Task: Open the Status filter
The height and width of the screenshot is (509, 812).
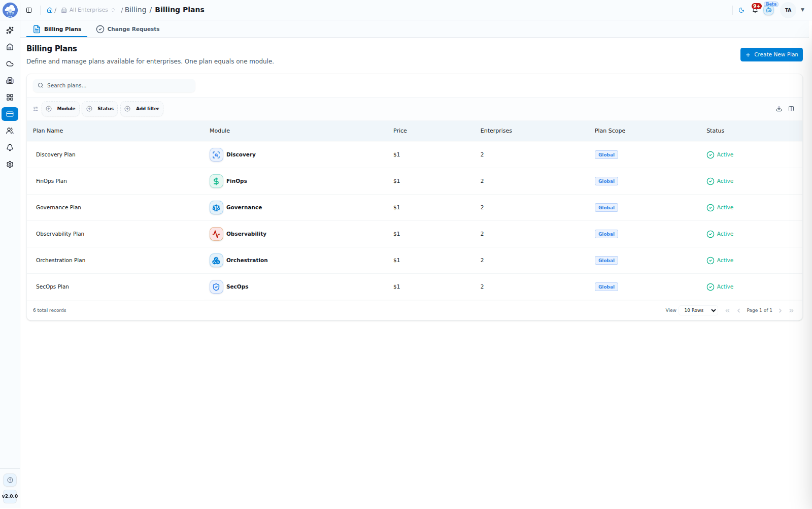Action: coord(100,109)
